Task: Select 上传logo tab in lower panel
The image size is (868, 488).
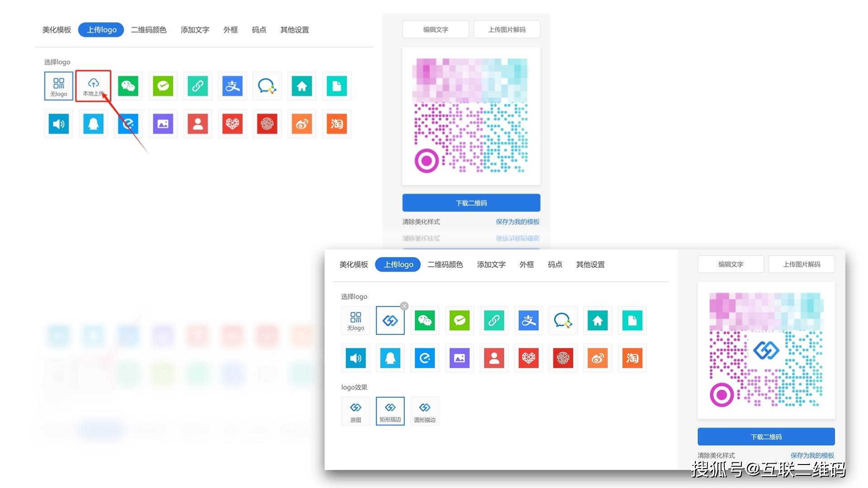Action: pos(398,264)
